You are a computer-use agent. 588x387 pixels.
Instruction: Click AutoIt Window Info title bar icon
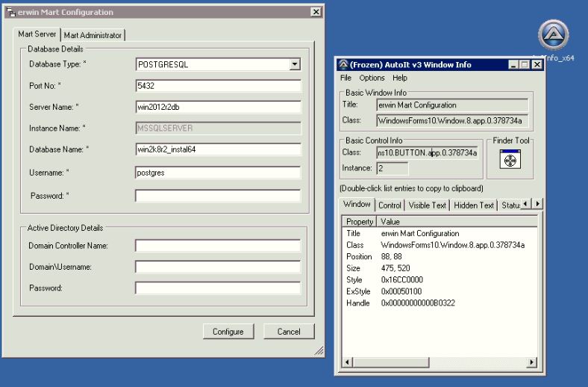click(343, 64)
